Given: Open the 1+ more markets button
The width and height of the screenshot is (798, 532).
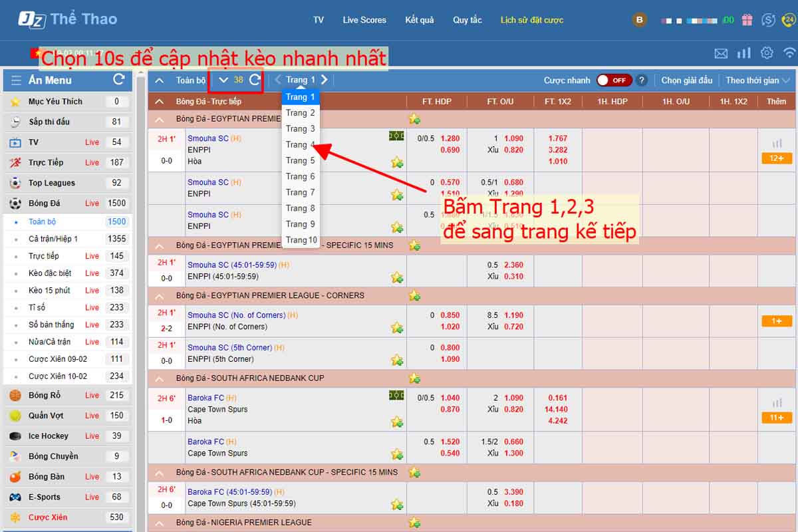Looking at the screenshot, I should [x=777, y=321].
